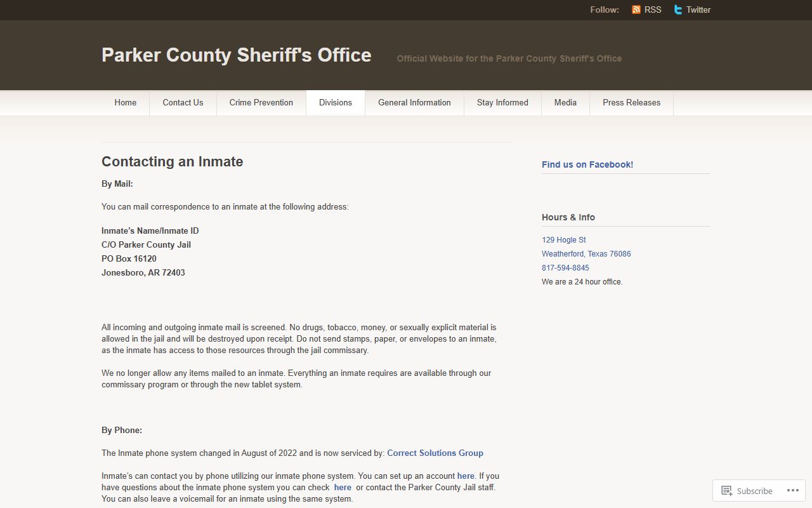Click the 'PO Box 16120' address line
812x508 pixels.
pyautogui.click(x=129, y=259)
